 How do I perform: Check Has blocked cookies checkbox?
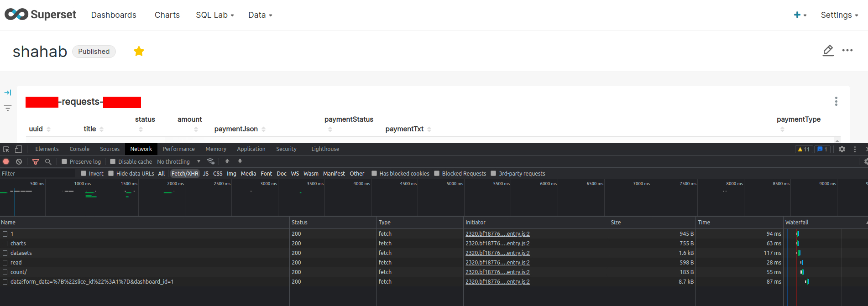click(374, 173)
